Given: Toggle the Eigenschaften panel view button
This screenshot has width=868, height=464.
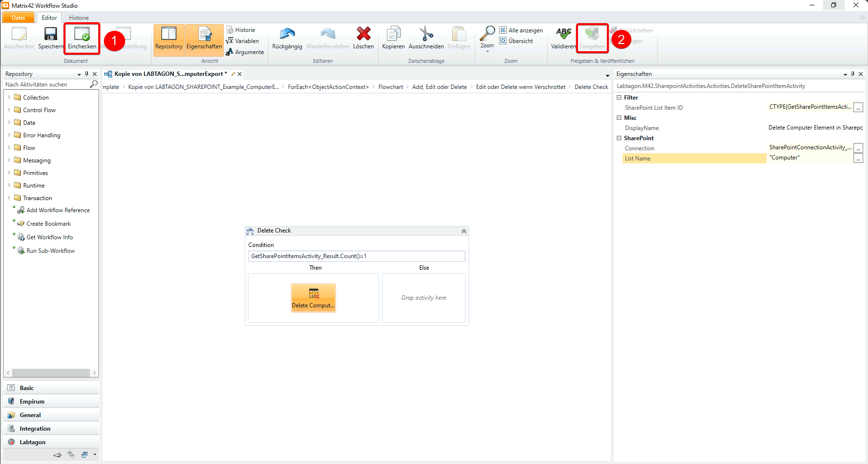Looking at the screenshot, I should coord(204,39).
